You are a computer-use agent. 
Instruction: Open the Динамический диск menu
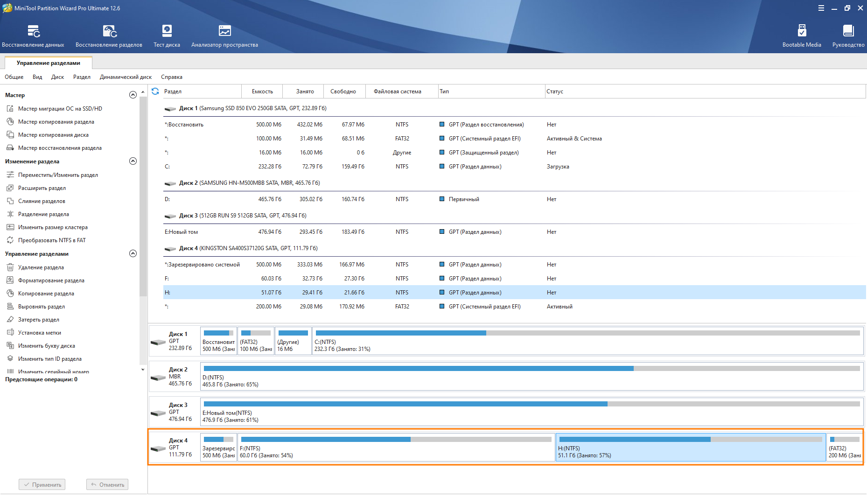[126, 77]
